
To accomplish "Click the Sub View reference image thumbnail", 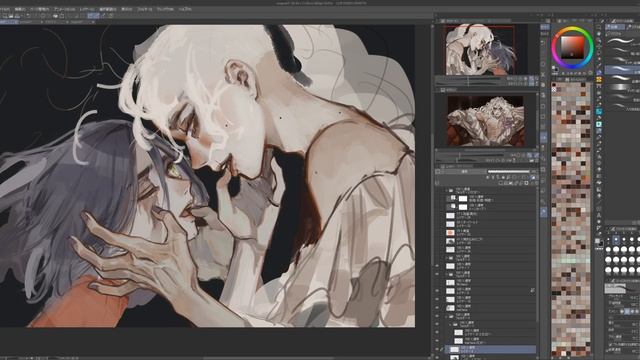I will (486, 121).
